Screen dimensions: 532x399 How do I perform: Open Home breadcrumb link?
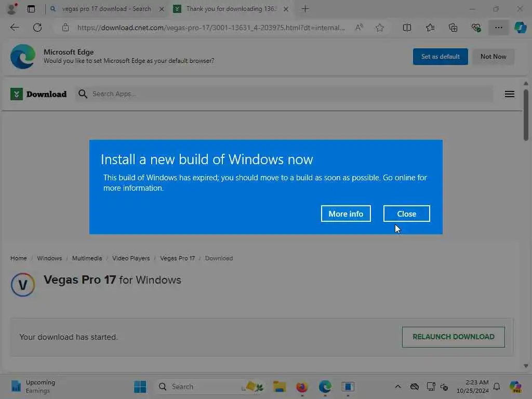(18, 258)
